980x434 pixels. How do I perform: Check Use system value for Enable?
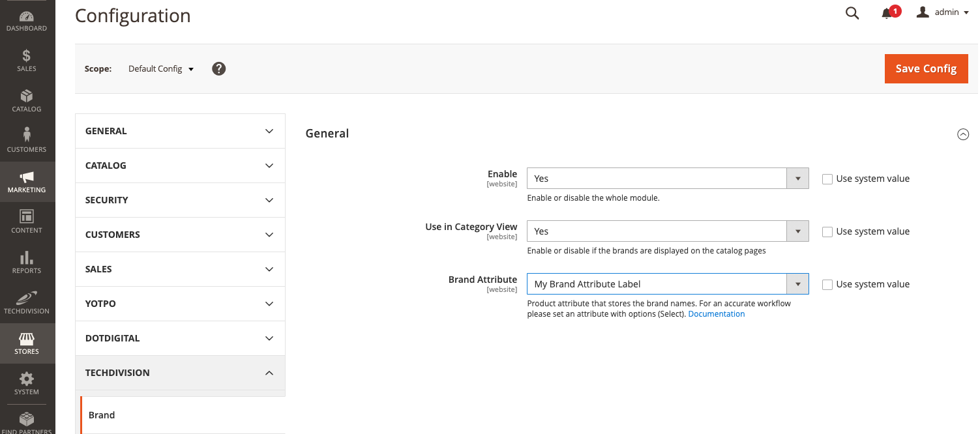(827, 179)
